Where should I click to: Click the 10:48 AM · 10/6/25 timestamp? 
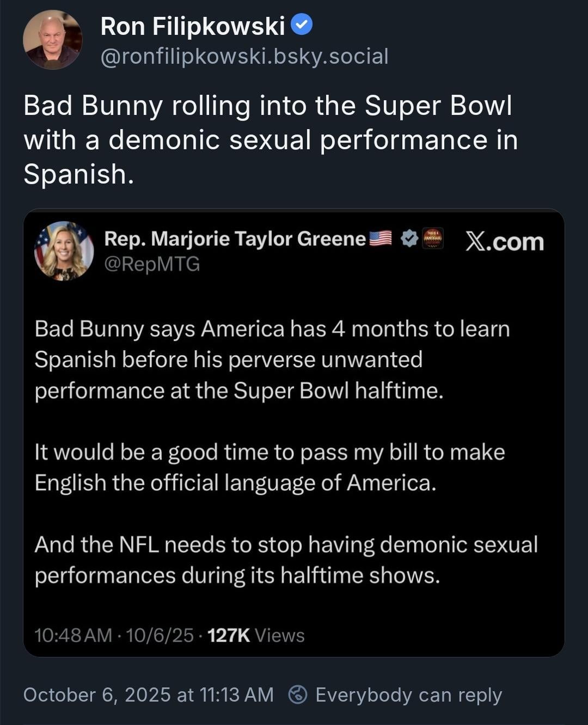click(x=114, y=635)
